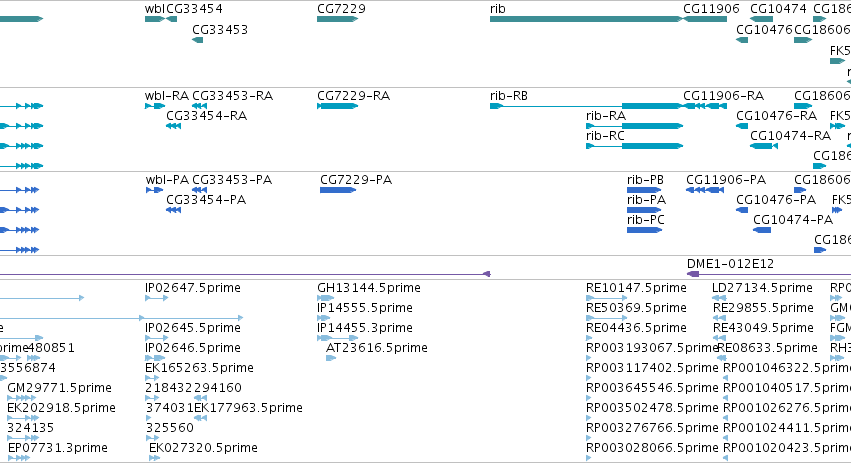Click IP14555.5prime EST label
The image size is (851, 463).
click(365, 308)
